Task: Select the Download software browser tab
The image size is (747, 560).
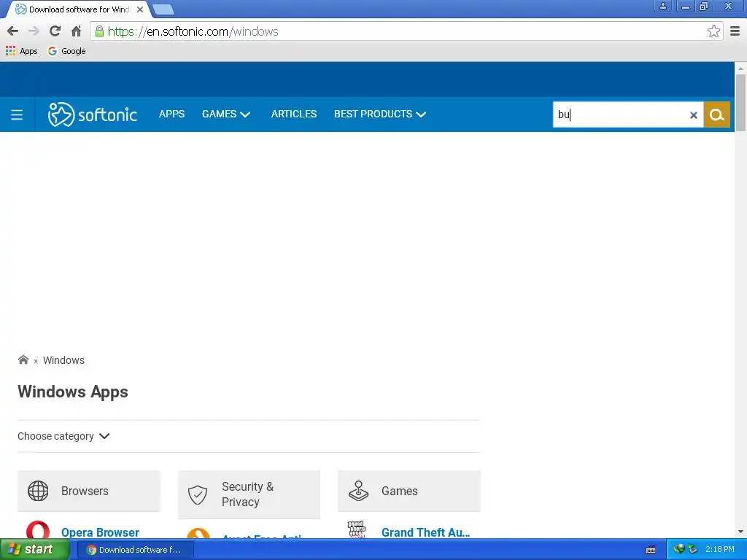Action: click(79, 9)
